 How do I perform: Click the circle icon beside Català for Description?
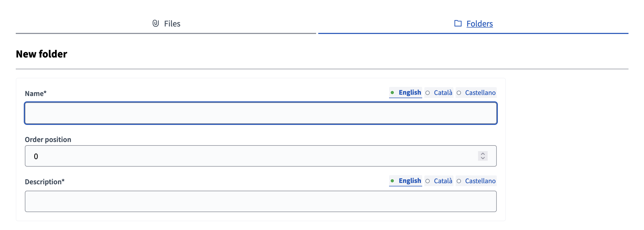(x=428, y=181)
